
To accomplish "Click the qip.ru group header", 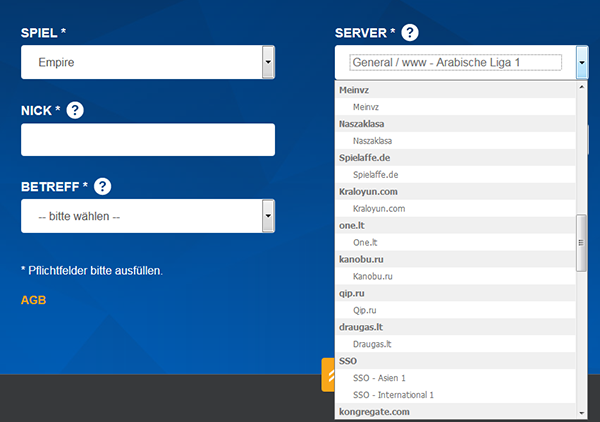I will tap(455, 293).
